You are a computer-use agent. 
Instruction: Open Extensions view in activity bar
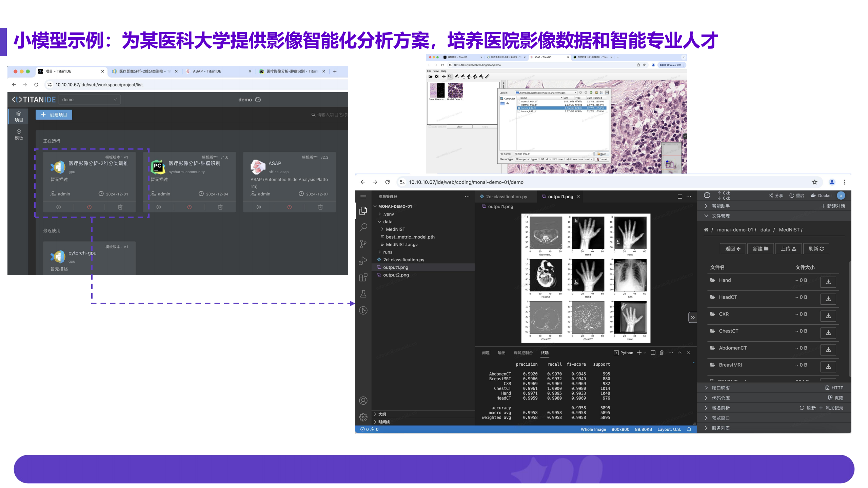point(363,277)
